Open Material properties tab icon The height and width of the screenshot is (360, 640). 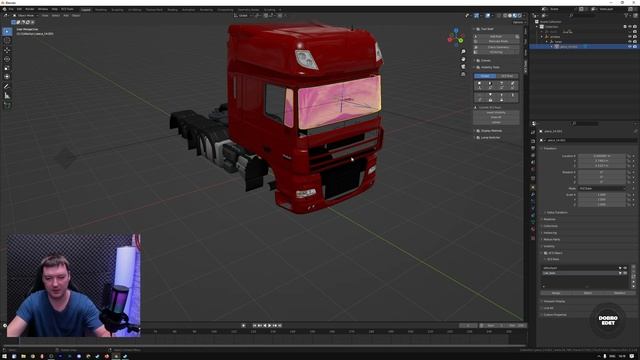(x=533, y=230)
